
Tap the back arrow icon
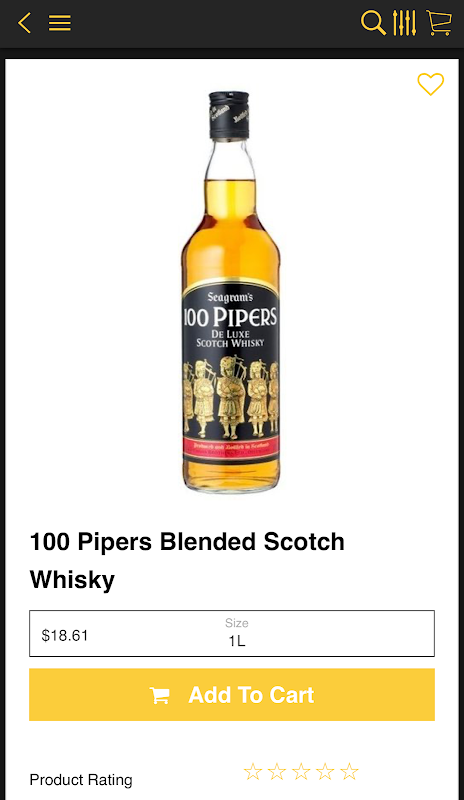25,23
